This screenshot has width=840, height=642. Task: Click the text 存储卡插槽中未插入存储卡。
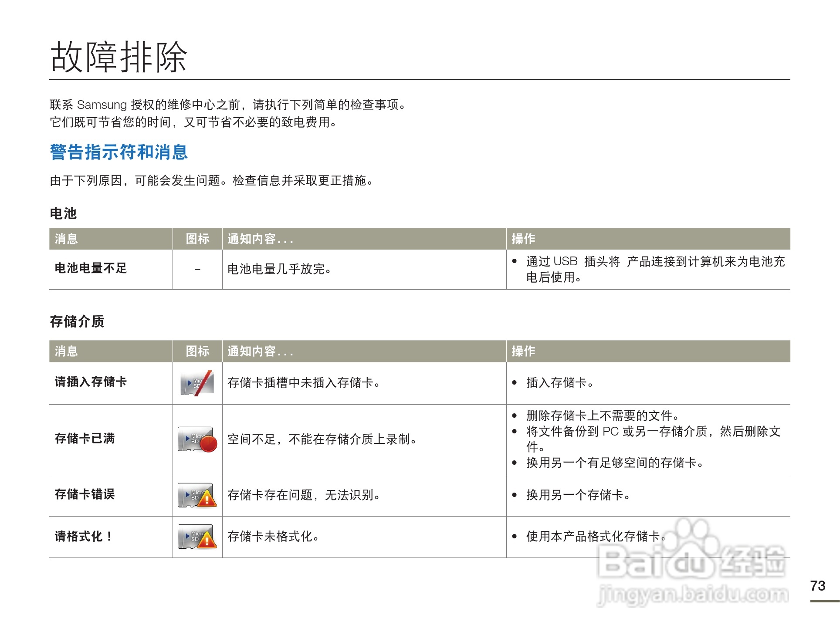pyautogui.click(x=304, y=383)
